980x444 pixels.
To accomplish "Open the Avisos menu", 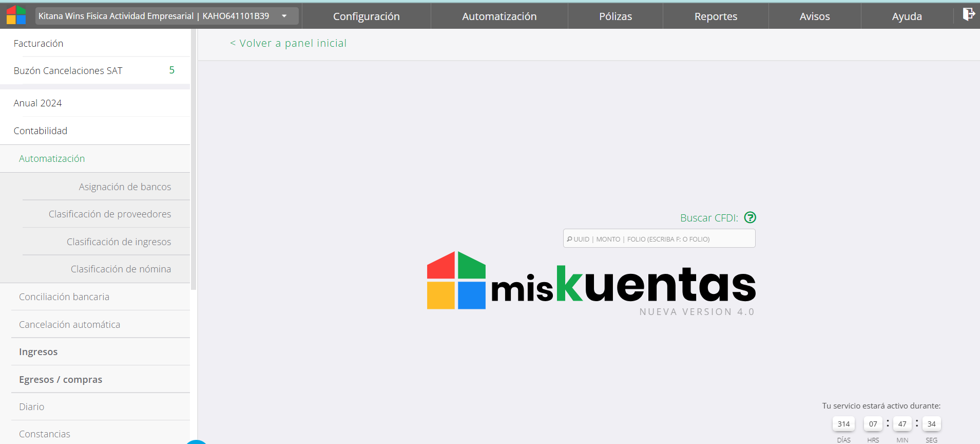I will click(814, 16).
